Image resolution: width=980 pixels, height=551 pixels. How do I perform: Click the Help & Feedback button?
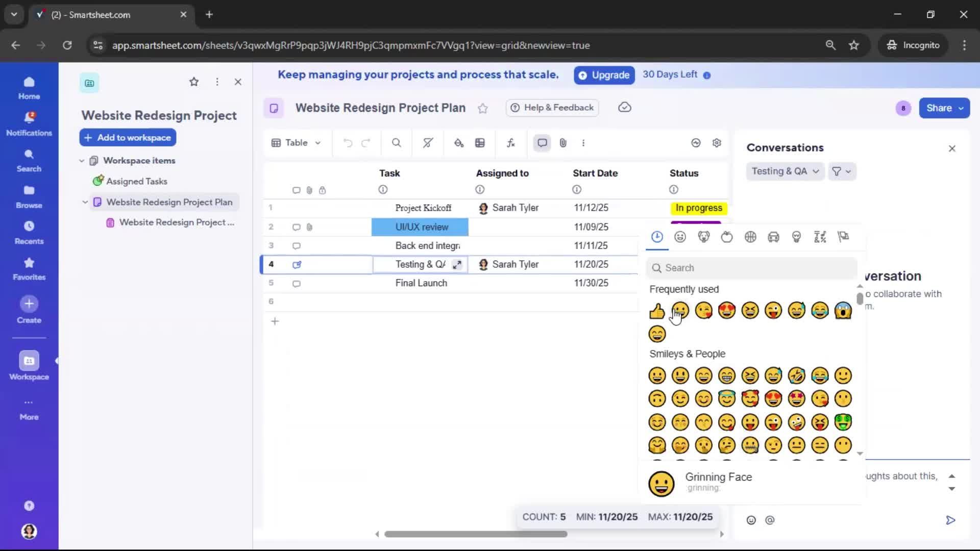click(x=552, y=108)
